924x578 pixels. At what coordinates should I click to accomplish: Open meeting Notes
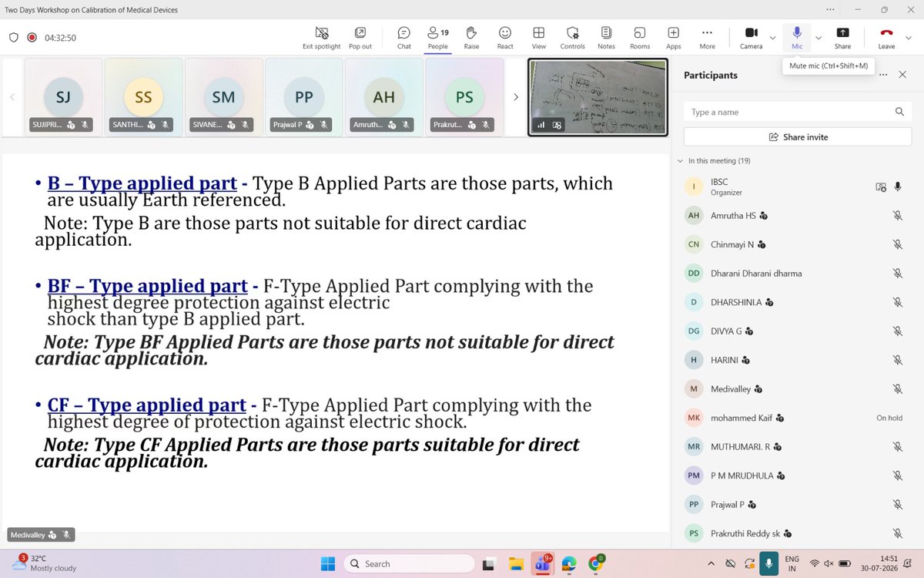pyautogui.click(x=606, y=38)
